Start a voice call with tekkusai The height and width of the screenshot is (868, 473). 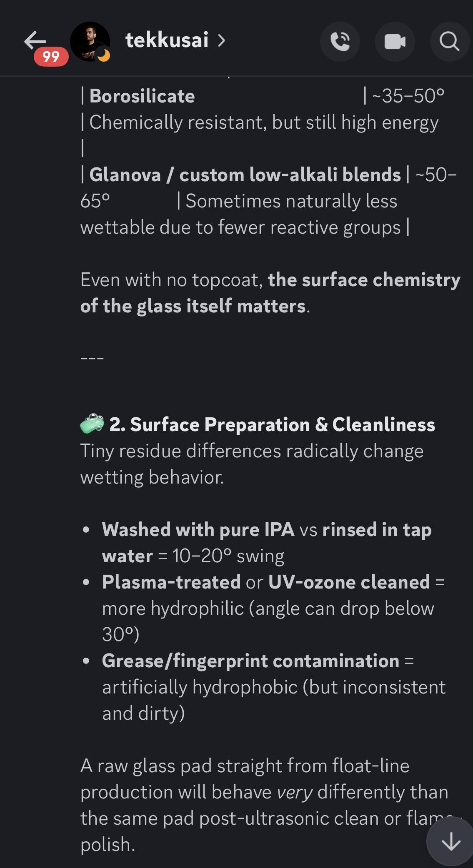340,42
